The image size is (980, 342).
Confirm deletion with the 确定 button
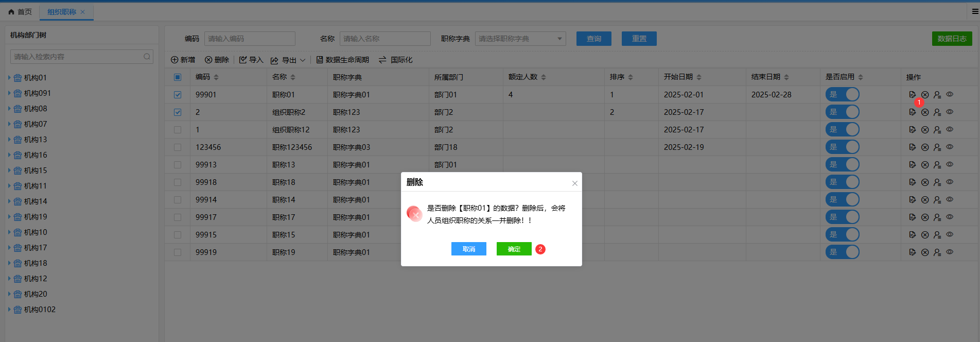[514, 249]
